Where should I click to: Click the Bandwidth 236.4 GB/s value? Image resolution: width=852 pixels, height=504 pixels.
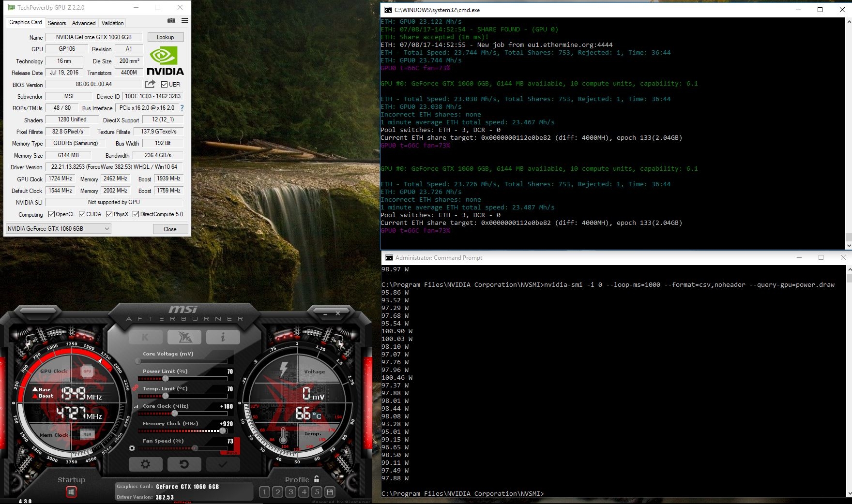click(158, 155)
